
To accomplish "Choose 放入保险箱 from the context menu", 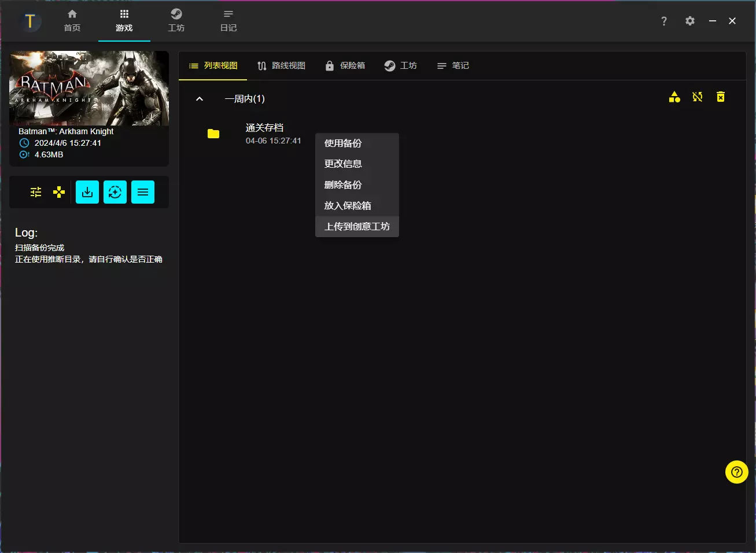I will 357,206.
